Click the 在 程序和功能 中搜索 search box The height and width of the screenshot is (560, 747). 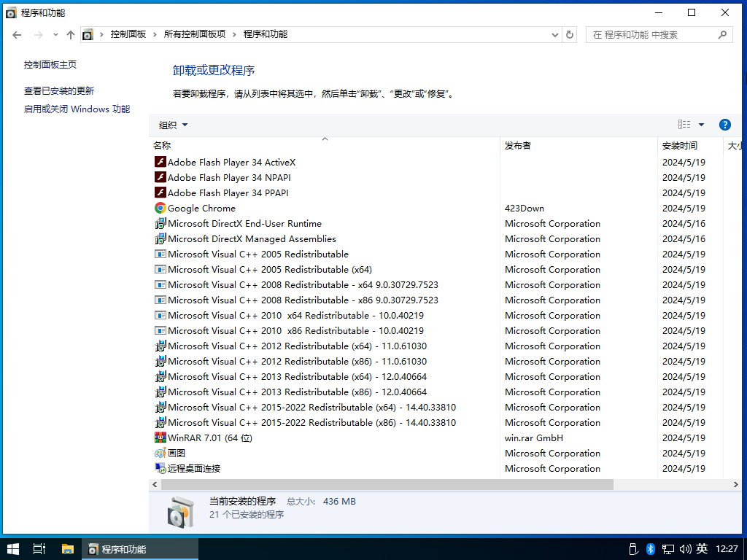coord(651,34)
